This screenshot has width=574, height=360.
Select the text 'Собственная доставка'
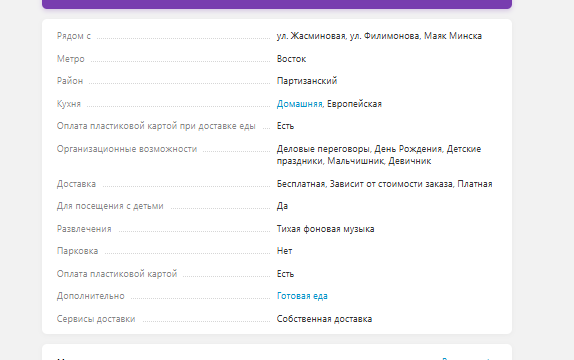point(324,319)
